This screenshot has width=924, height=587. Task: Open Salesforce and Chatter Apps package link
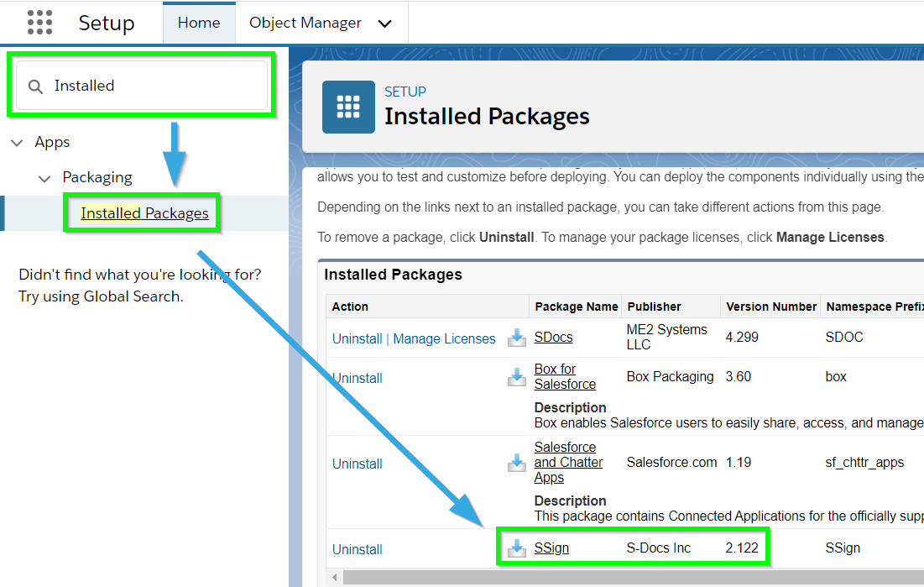pos(568,463)
